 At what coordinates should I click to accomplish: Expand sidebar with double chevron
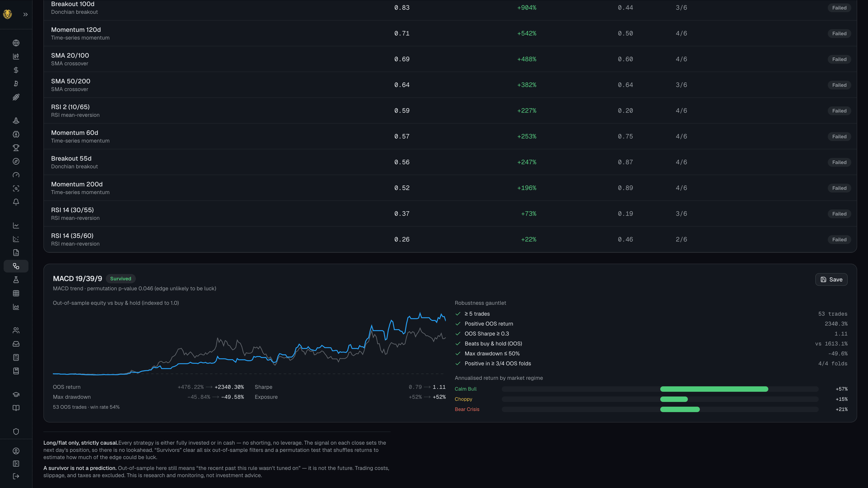(25, 14)
